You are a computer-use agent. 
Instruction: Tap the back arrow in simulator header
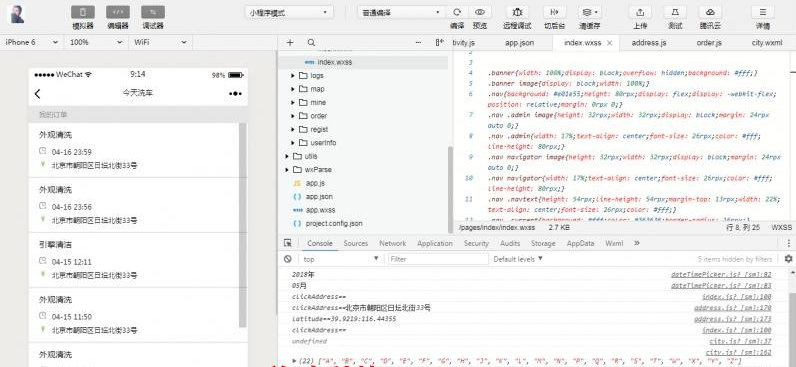click(x=38, y=93)
